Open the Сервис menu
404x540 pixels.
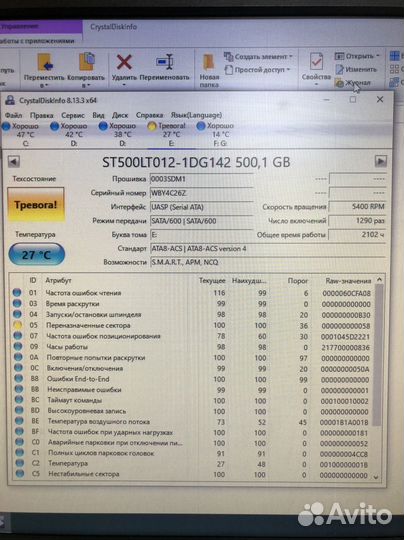pos(73,115)
